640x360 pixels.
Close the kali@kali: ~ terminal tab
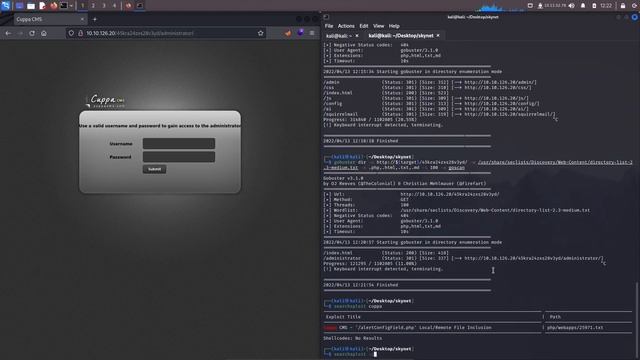tap(357, 36)
